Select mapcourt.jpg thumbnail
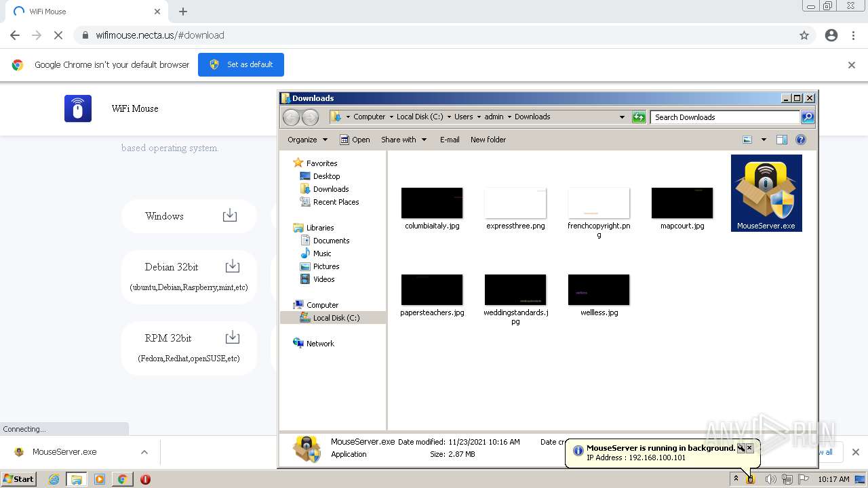Image resolution: width=868 pixels, height=488 pixels. [682, 203]
